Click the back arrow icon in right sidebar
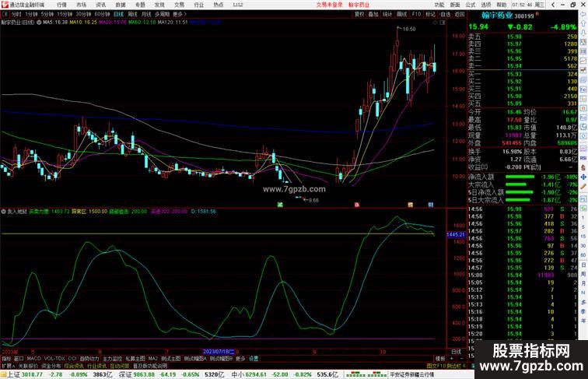This screenshot has width=588, height=379. pos(583,15)
